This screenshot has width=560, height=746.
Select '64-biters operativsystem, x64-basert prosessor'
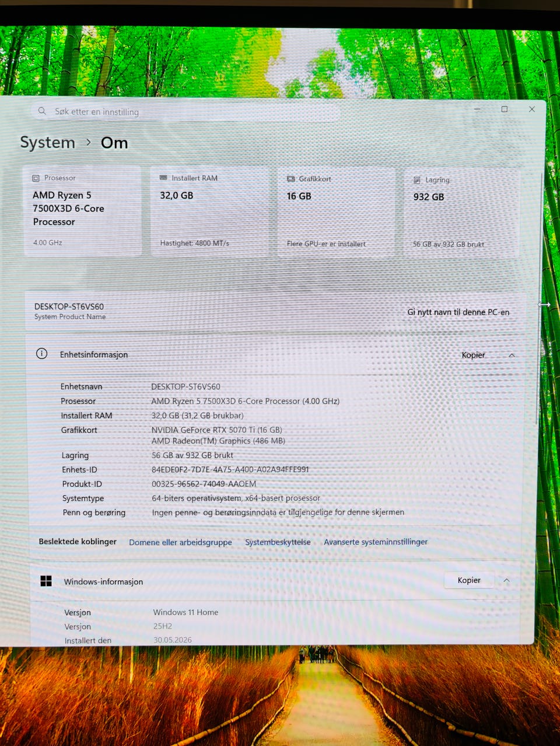click(236, 498)
